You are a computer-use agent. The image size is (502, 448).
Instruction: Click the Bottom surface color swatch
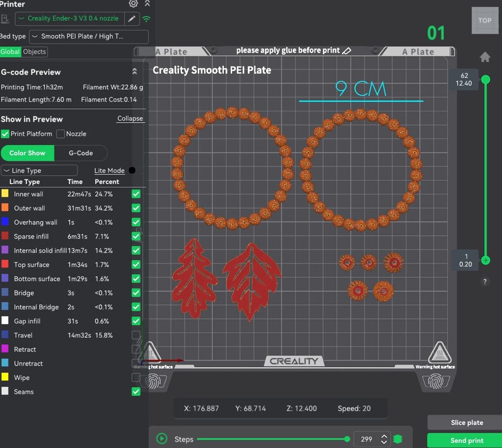click(x=5, y=278)
